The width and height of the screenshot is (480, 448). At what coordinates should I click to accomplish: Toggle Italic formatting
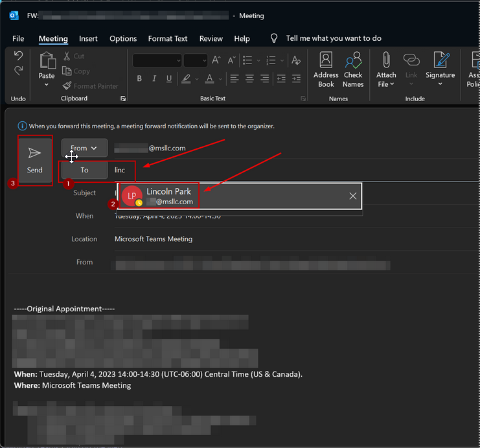(154, 78)
